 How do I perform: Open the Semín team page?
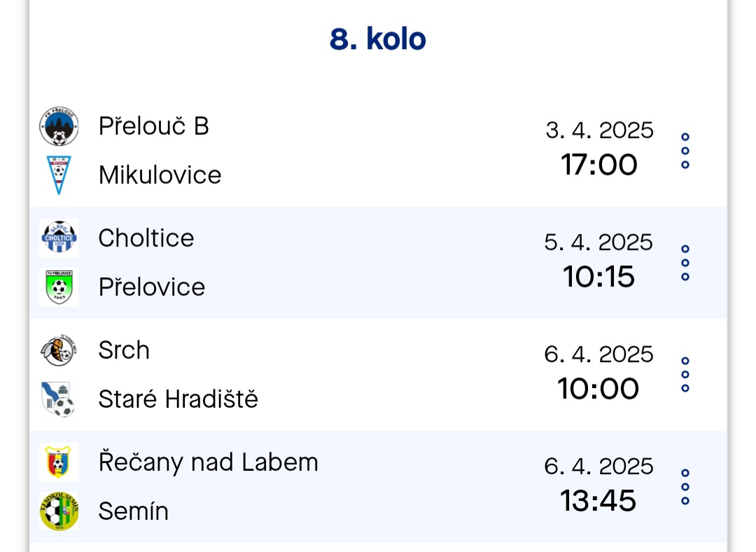(134, 511)
